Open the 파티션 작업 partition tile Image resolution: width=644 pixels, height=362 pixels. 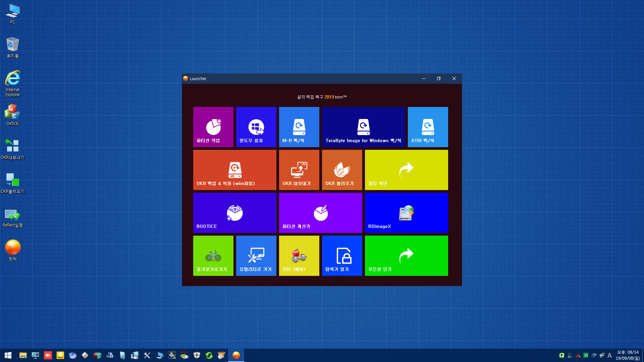pyautogui.click(x=213, y=127)
